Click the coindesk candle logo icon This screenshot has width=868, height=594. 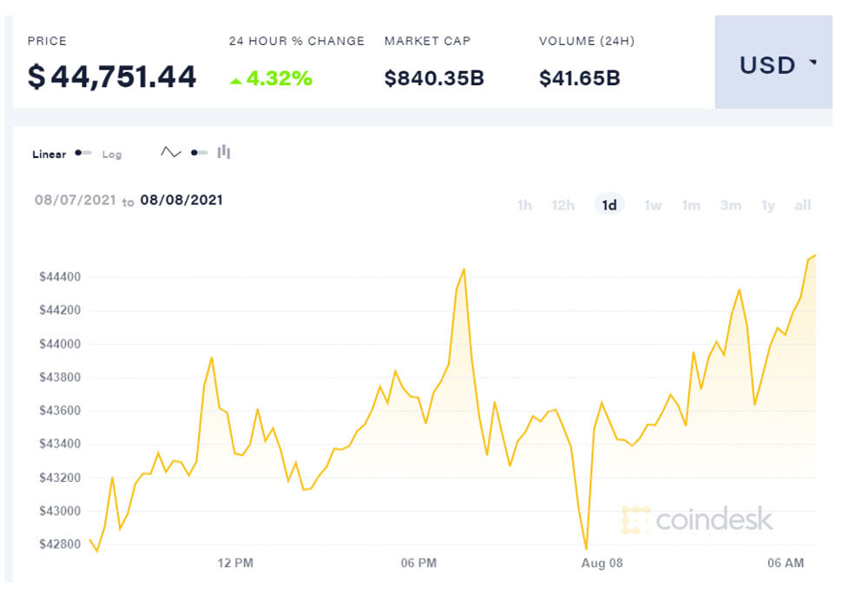point(637,520)
